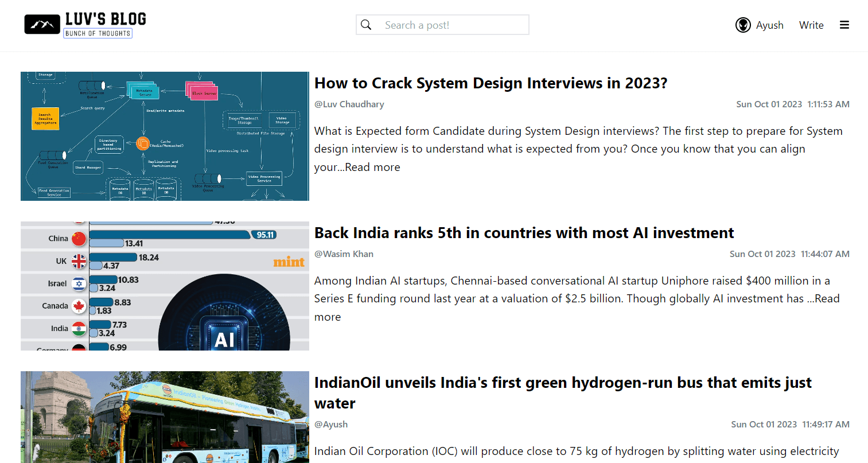Click Read more on AI investment post
The image size is (868, 463).
pos(827,298)
